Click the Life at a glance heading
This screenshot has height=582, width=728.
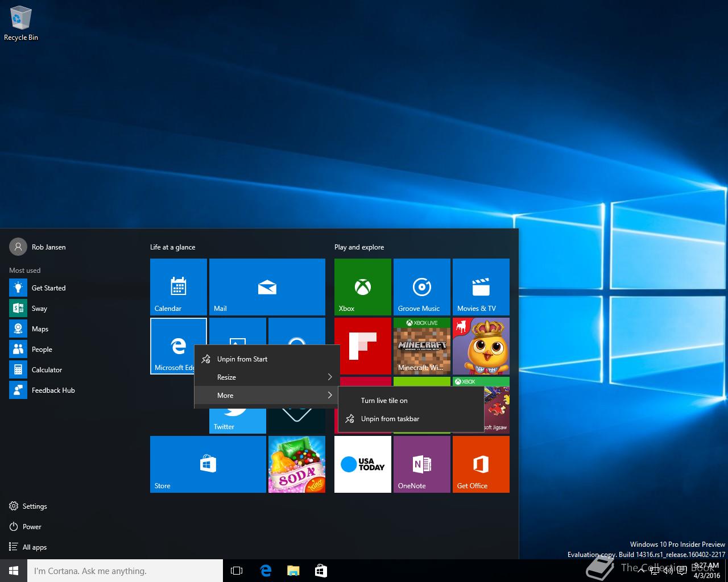coord(172,247)
